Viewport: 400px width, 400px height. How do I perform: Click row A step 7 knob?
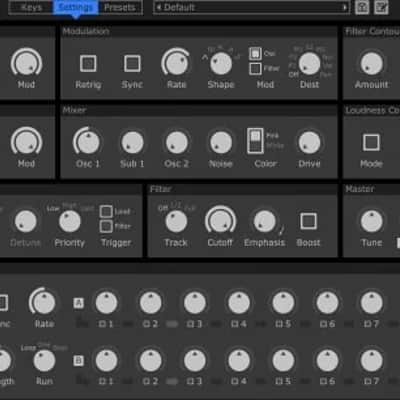pos(371,303)
